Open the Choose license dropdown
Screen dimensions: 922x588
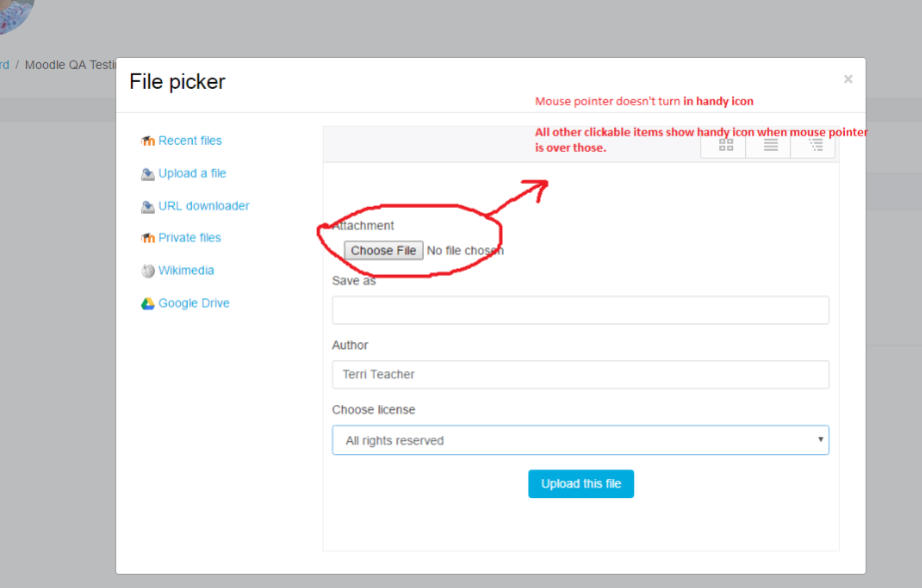coord(580,440)
